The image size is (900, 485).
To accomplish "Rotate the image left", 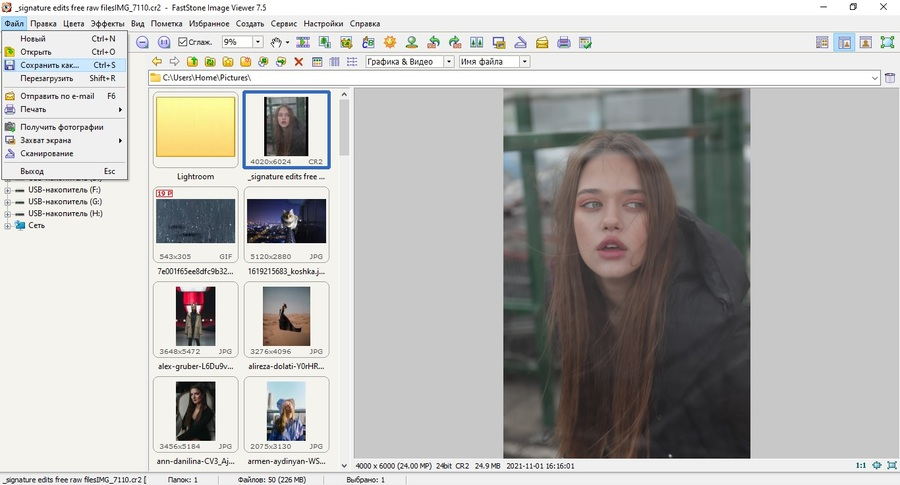I will (x=433, y=42).
